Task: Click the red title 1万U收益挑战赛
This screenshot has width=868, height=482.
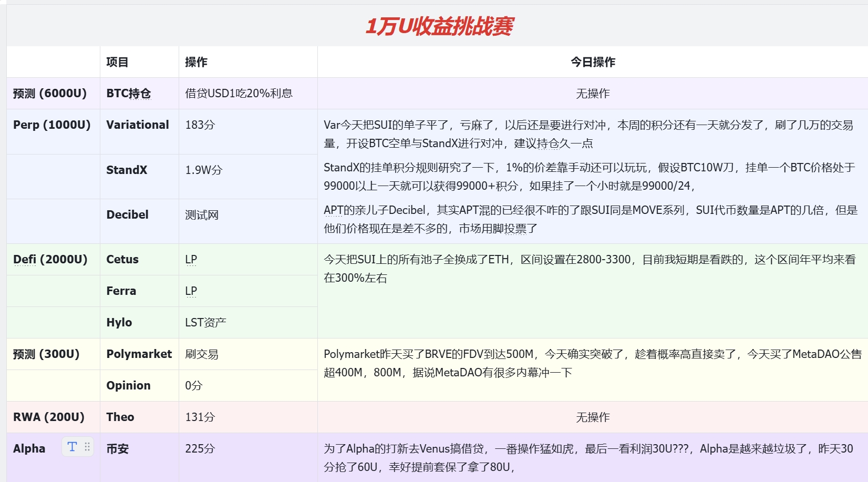Action: coord(439,26)
